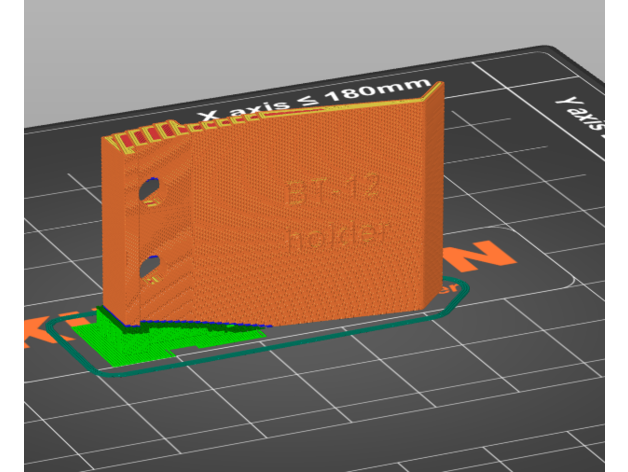Select the blue overhang edge beneath model
Viewport: 628px width, 472px height.
point(200,322)
